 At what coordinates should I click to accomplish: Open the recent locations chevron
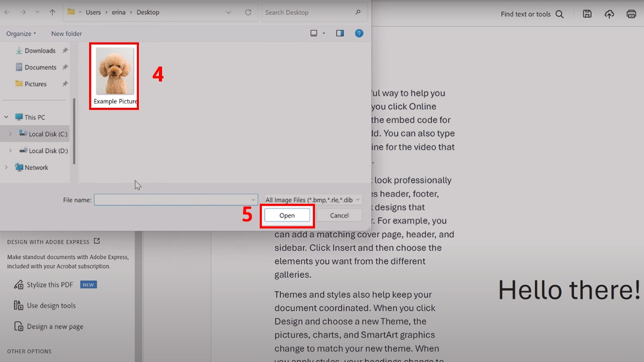click(x=37, y=12)
